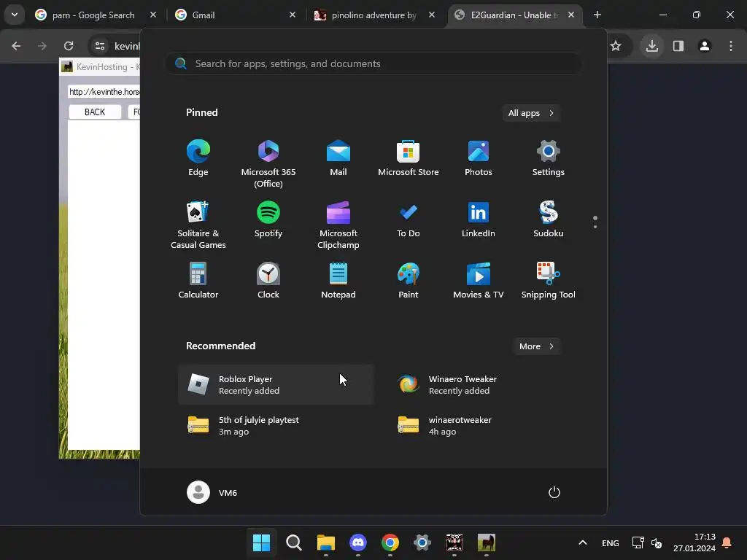Open the Clock app
The height and width of the screenshot is (560, 747).
[268, 281]
